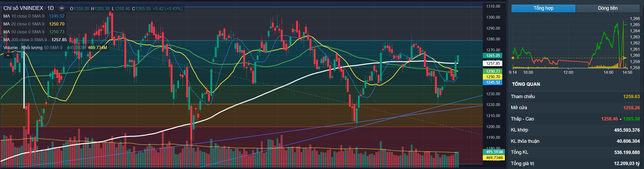644x169 pixels.
Task: Click the 1300.00 price scale value
Action: coord(493,17)
